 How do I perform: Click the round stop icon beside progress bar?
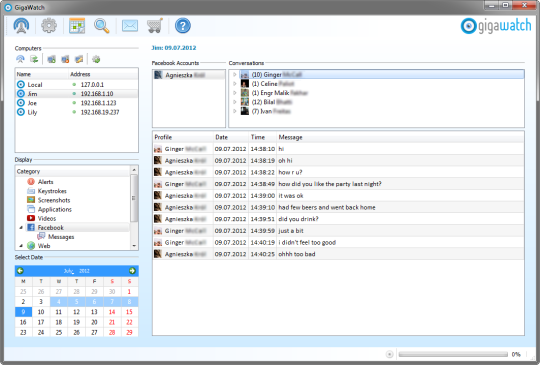point(390,354)
